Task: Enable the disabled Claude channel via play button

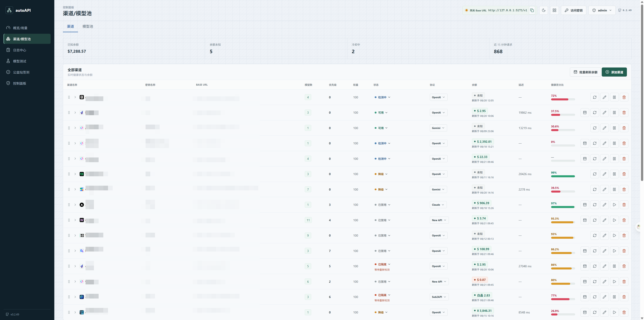Action: (614, 205)
